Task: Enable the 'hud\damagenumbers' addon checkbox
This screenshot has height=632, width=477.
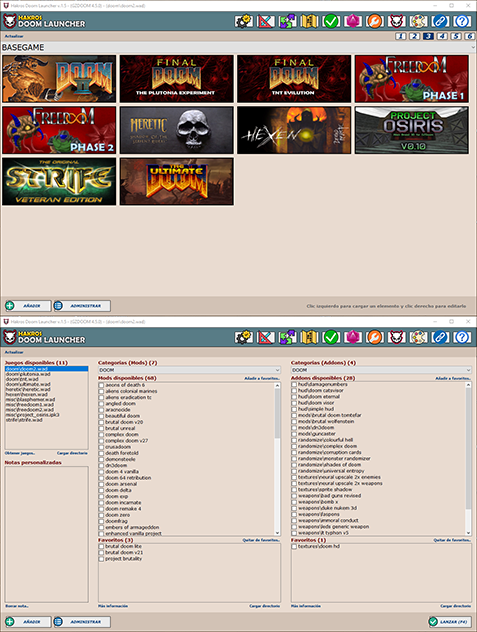Action: point(294,385)
